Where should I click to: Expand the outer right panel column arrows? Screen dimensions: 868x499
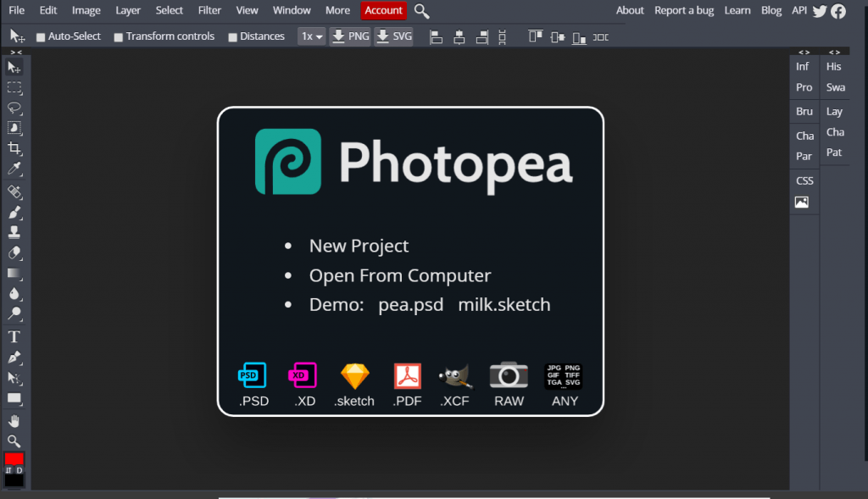[835, 52]
